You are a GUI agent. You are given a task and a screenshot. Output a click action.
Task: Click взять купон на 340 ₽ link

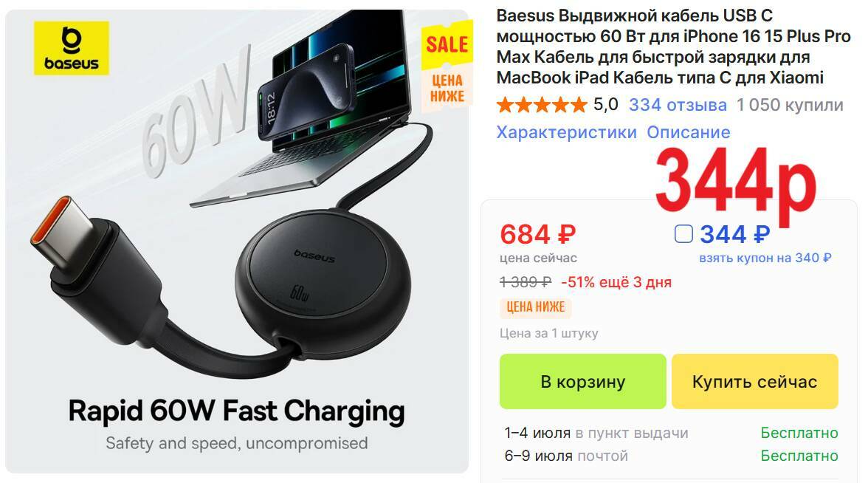[765, 258]
